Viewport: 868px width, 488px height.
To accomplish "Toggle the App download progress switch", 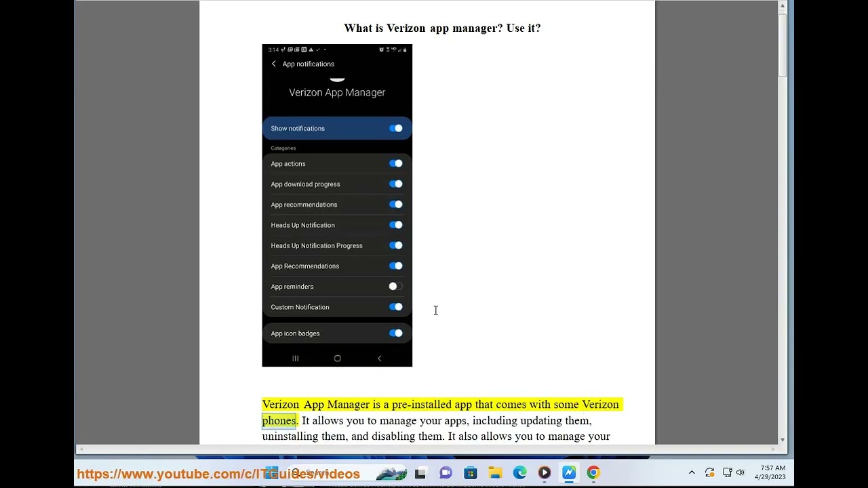I will (396, 184).
